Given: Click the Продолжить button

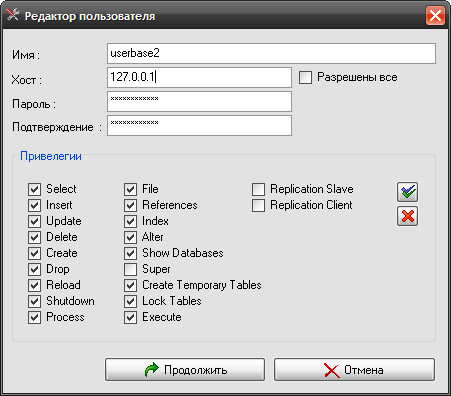Looking at the screenshot, I should 185,370.
